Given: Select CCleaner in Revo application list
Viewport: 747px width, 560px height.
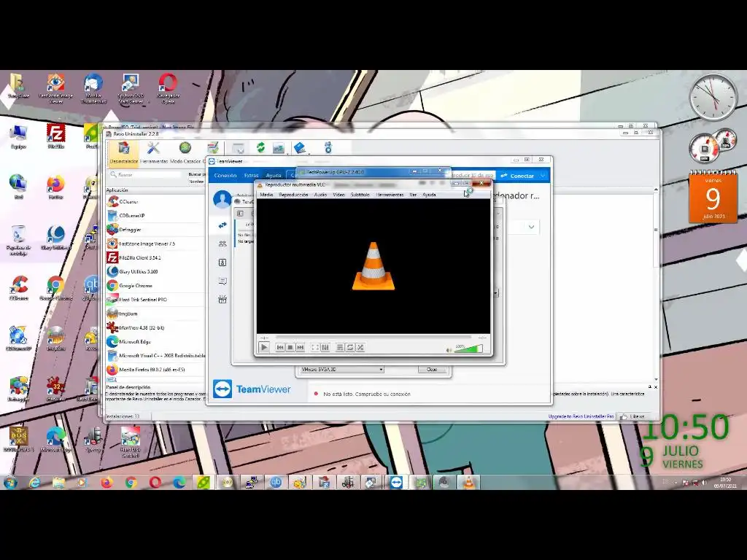Looking at the screenshot, I should coord(156,202).
